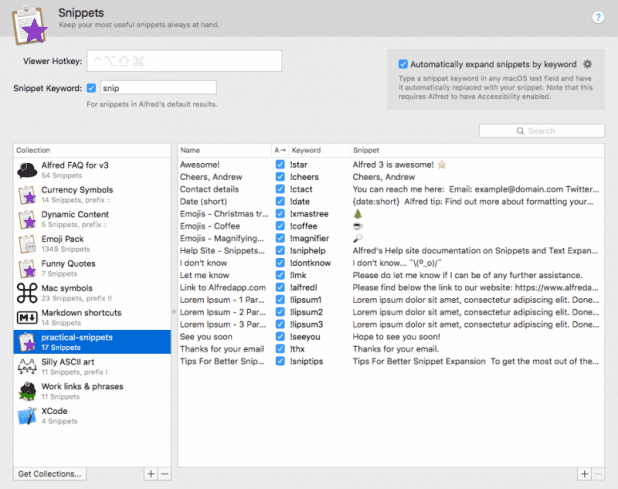This screenshot has height=489, width=618.
Task: Click the !sniphelp keyword cell
Action: 308,251
